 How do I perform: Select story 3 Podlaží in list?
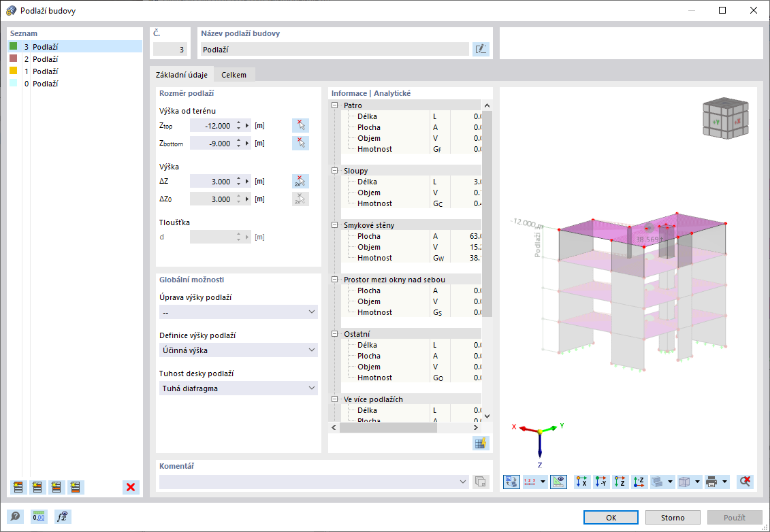(75, 47)
